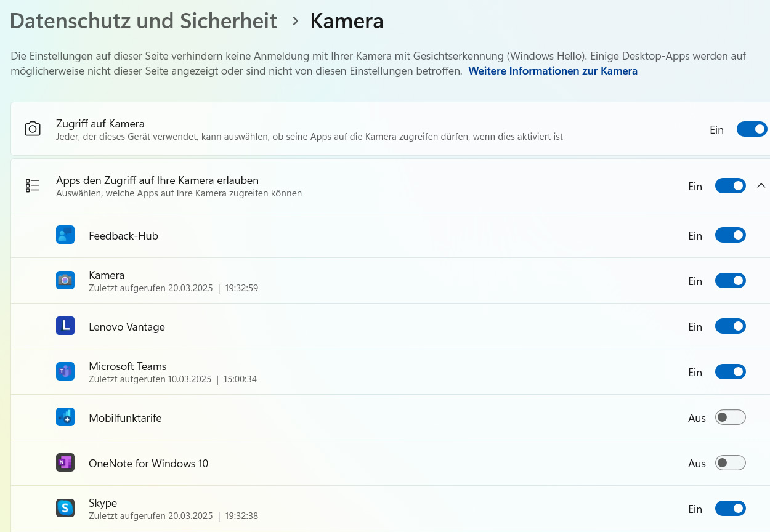
Task: Disable camera access for the Kamera app
Action: click(x=731, y=281)
